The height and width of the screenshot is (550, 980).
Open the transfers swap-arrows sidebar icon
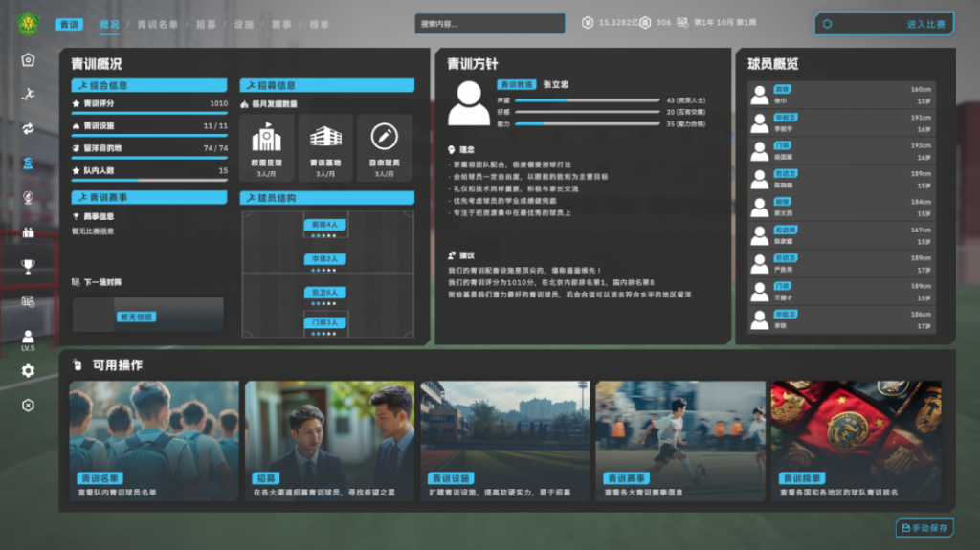(28, 128)
